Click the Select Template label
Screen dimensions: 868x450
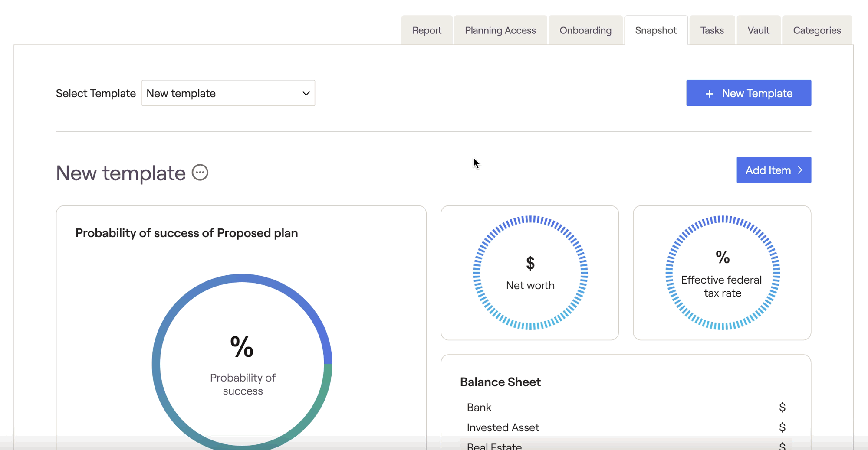[x=96, y=93]
